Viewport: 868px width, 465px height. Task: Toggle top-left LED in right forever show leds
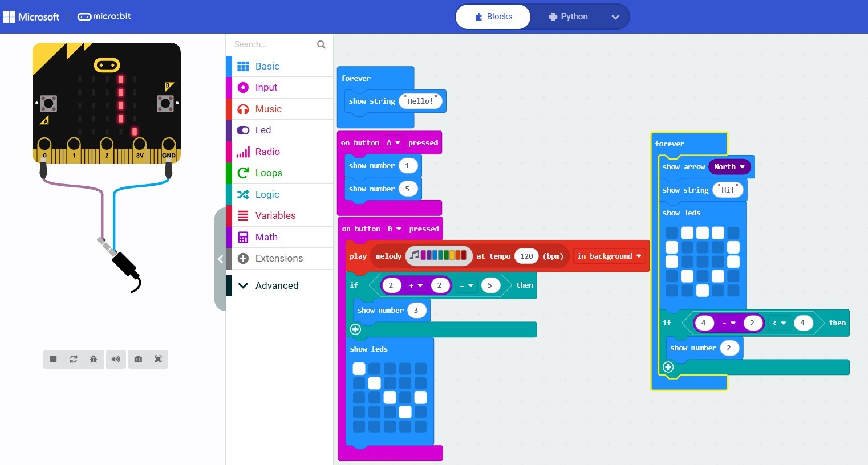(x=672, y=232)
